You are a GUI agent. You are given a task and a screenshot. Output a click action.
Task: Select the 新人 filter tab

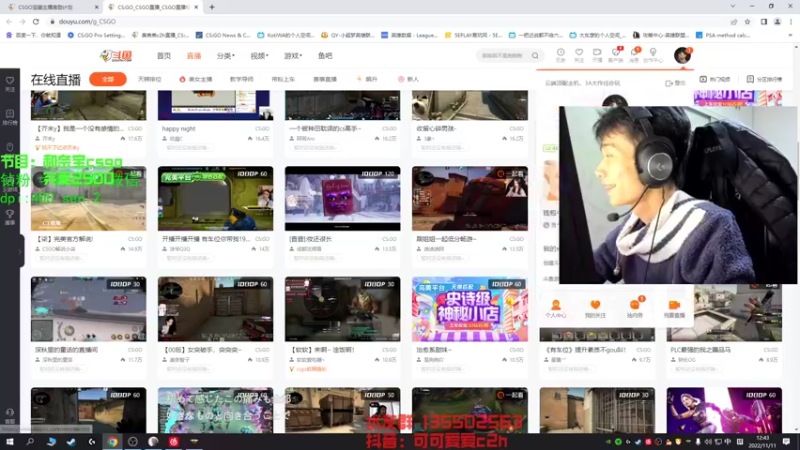pos(408,79)
